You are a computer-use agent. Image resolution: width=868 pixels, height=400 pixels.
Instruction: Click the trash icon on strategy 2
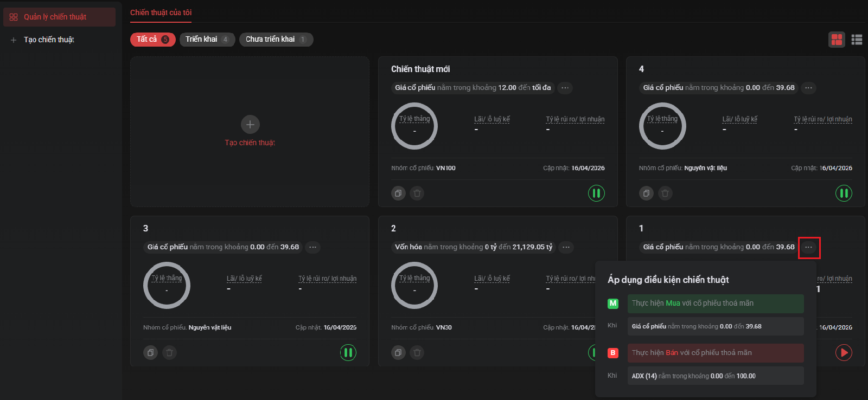[x=417, y=352]
